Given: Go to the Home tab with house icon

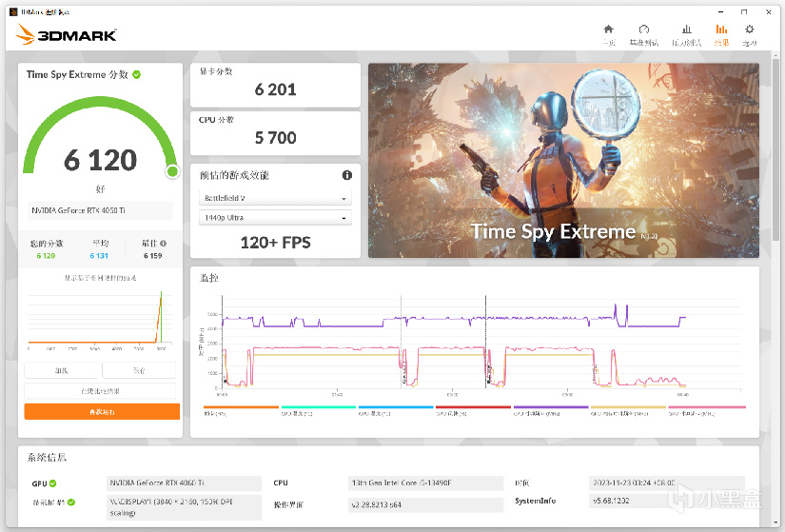Looking at the screenshot, I should 608,34.
